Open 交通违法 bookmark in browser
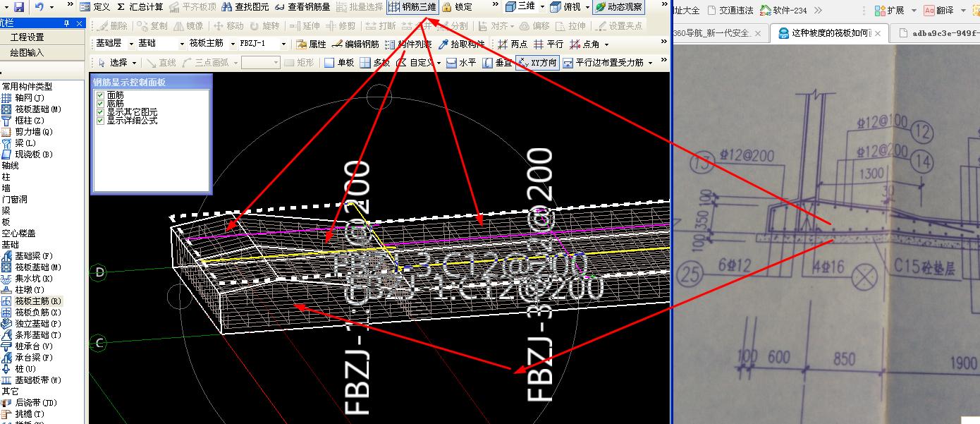 point(730,11)
